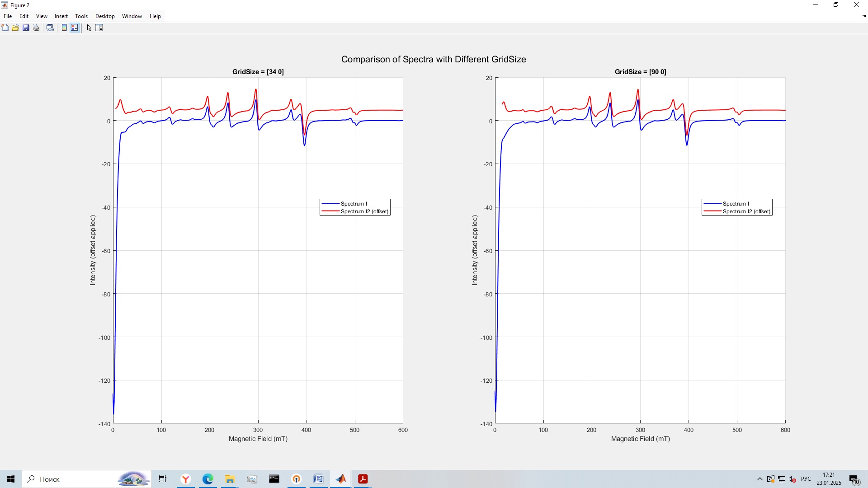Create a new figure with toolbar icon
Screen dimensions: 868x488
point(5,28)
